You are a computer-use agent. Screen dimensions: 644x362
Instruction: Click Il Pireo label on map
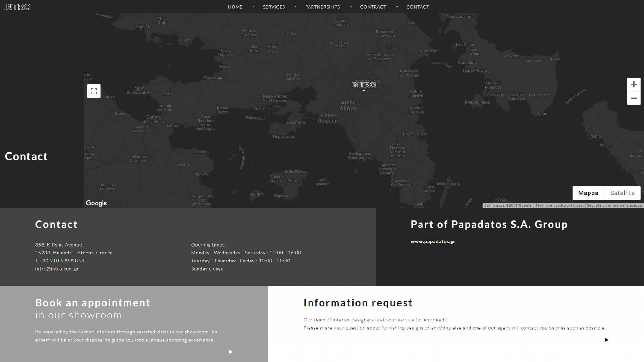(x=328, y=115)
